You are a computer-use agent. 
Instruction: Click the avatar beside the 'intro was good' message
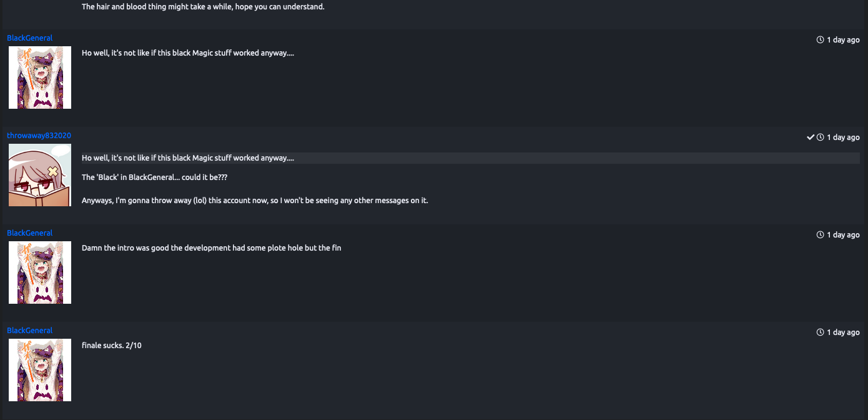point(40,272)
